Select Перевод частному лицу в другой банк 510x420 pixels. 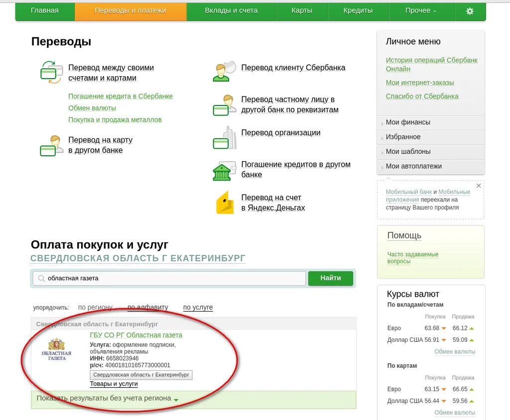point(290,105)
